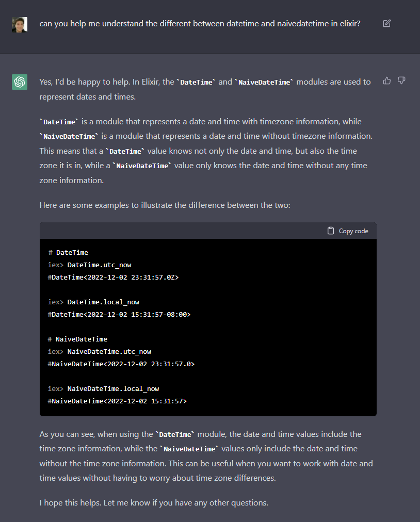Screen dimensions: 420x522
Task: Click the DateTime.local_now code line
Action: click(x=93, y=302)
